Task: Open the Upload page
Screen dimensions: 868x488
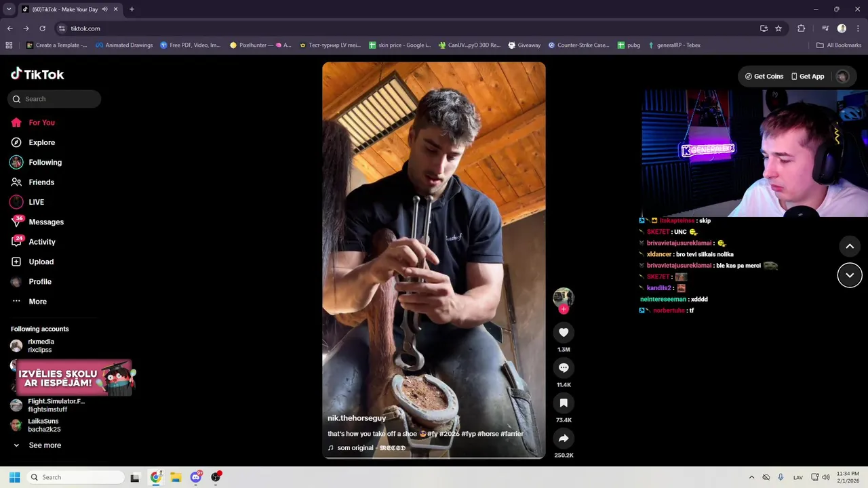Action: pyautogui.click(x=33, y=262)
